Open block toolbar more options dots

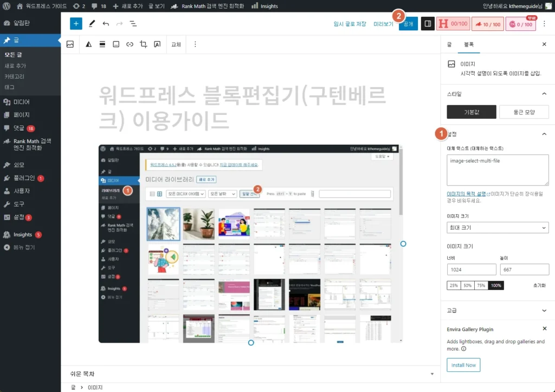tap(195, 44)
